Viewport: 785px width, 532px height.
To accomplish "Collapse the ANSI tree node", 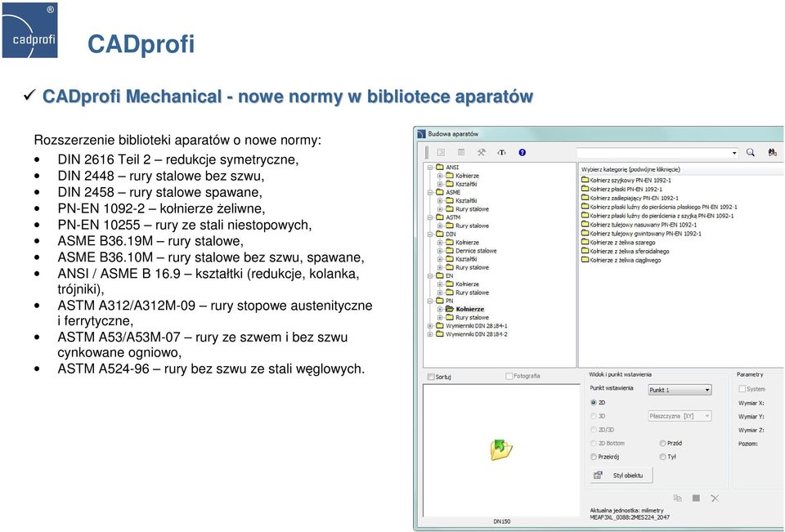I will click(x=430, y=168).
